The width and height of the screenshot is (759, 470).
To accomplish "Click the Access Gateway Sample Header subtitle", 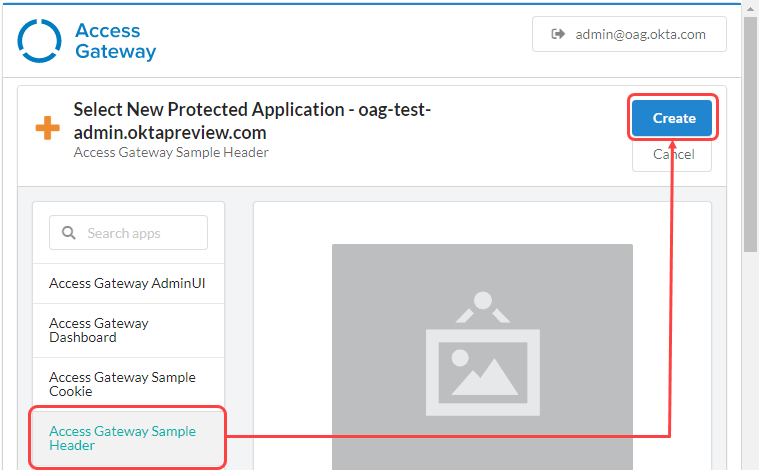I will [x=171, y=153].
